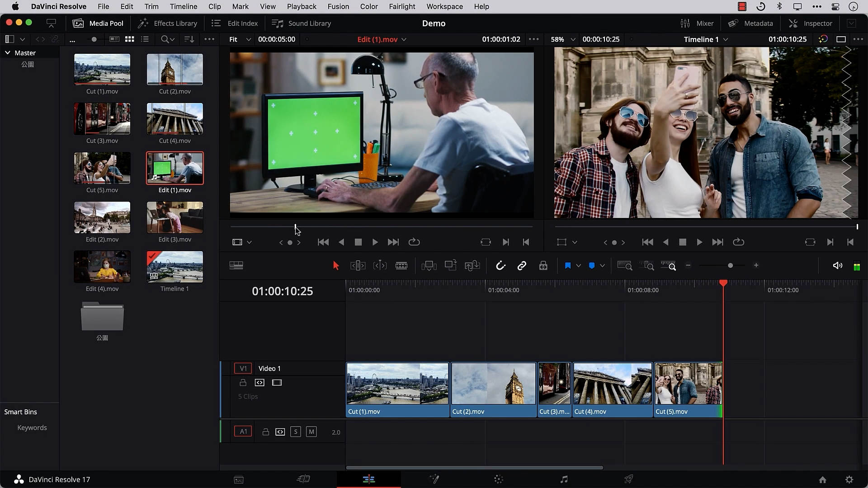This screenshot has width=868, height=488.
Task: Solo the A1 audio track
Action: (296, 432)
